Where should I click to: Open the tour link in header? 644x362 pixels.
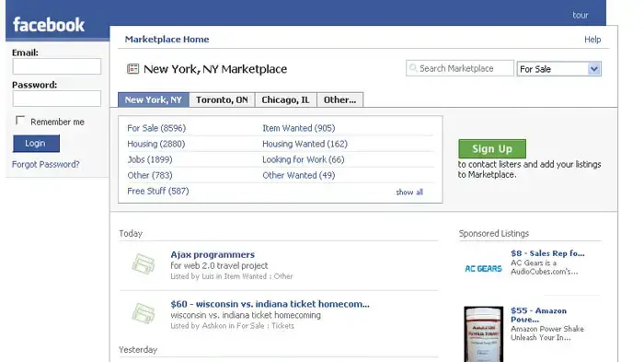click(581, 16)
